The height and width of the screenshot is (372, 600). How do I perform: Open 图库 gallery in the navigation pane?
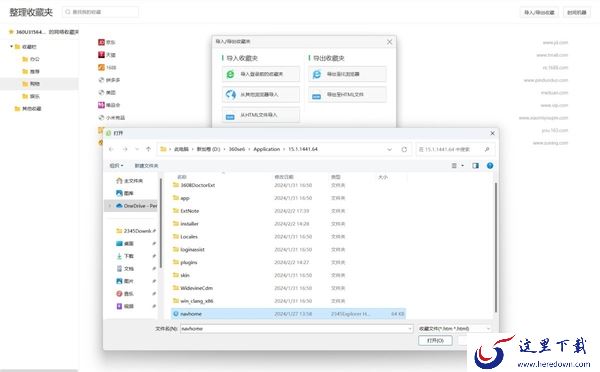click(125, 193)
